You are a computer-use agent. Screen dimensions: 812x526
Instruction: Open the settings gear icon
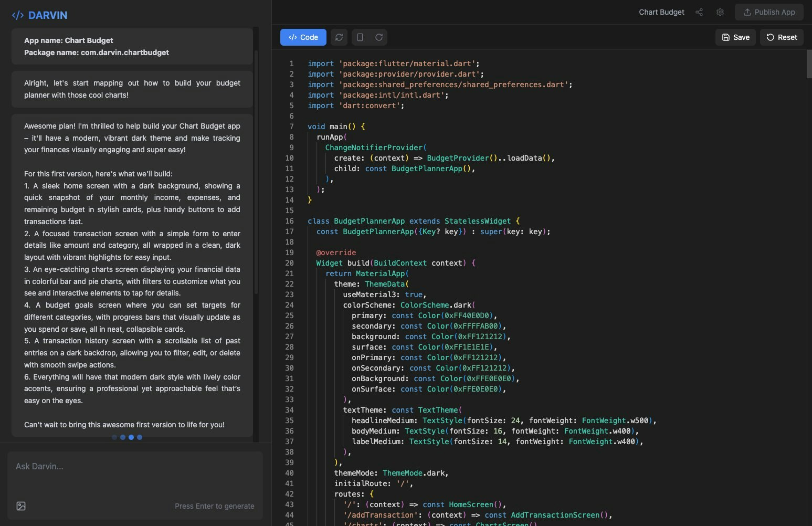[720, 12]
